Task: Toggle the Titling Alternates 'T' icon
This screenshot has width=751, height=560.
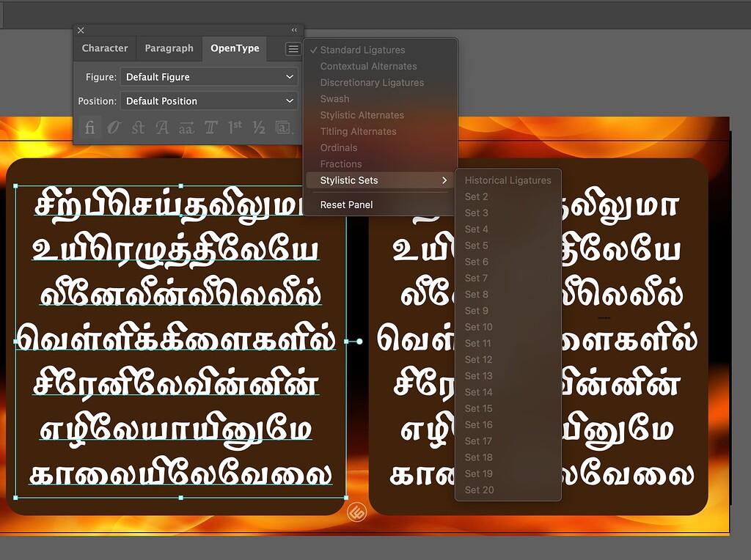Action: (x=210, y=127)
